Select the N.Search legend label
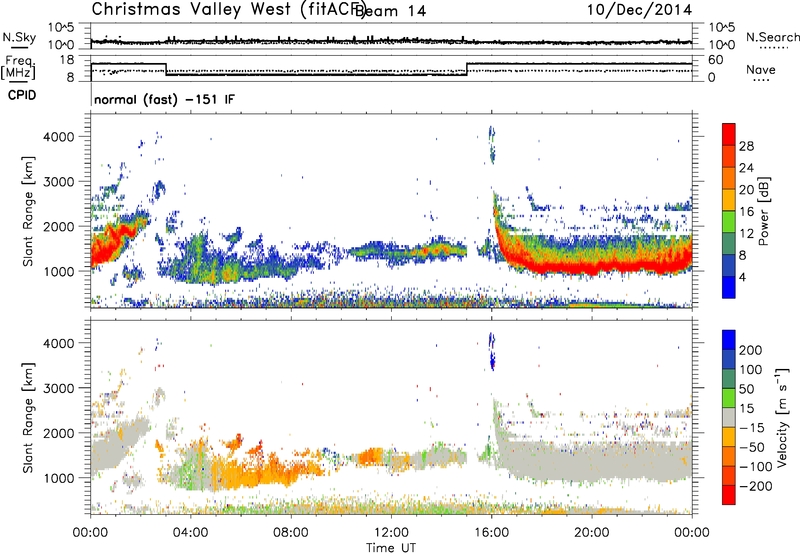Viewport: 800px width, 554px height. (x=772, y=37)
